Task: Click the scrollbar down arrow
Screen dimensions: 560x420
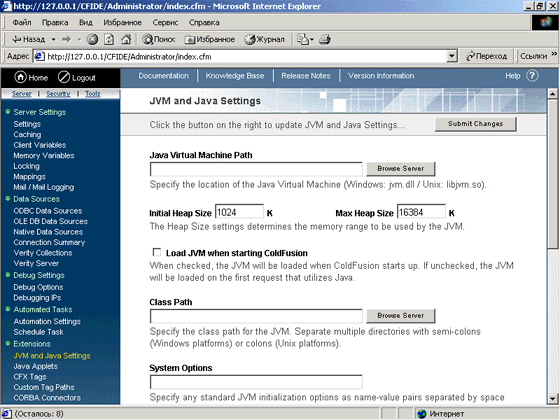Action: pos(552,398)
